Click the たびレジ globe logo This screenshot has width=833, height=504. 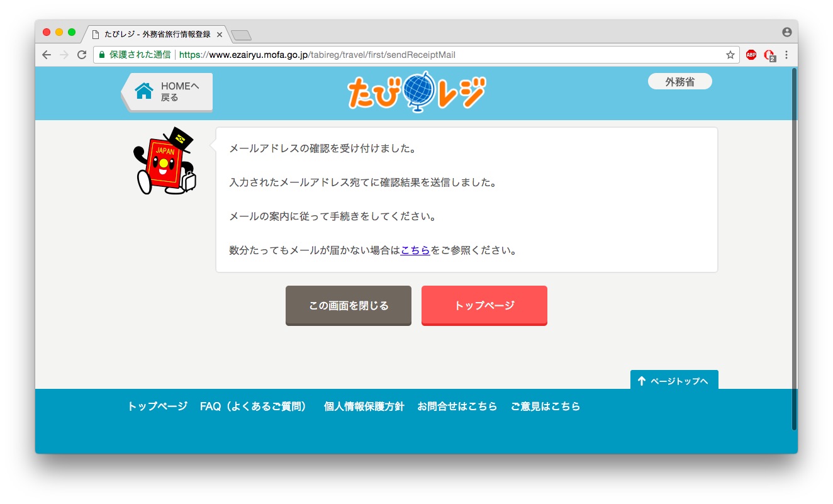coord(416,93)
